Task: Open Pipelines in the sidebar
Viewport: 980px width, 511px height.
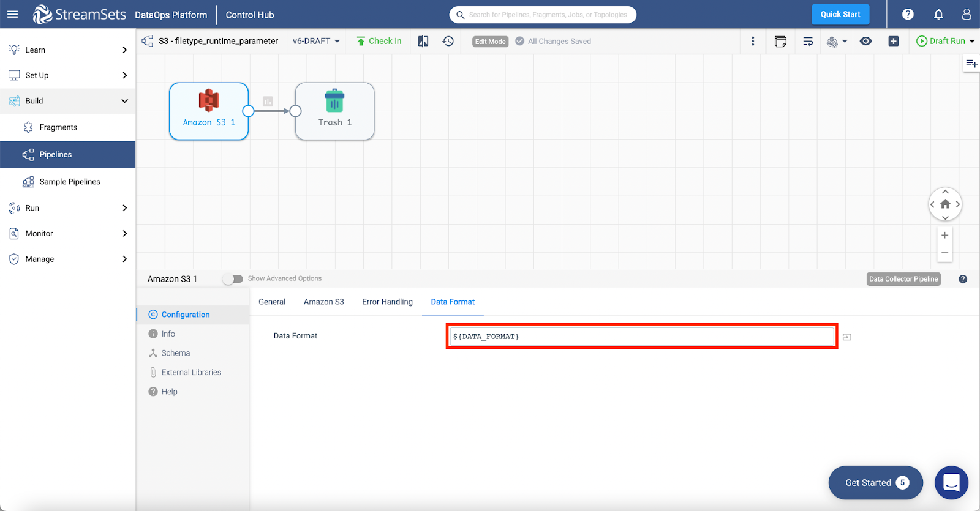Action: (68, 154)
